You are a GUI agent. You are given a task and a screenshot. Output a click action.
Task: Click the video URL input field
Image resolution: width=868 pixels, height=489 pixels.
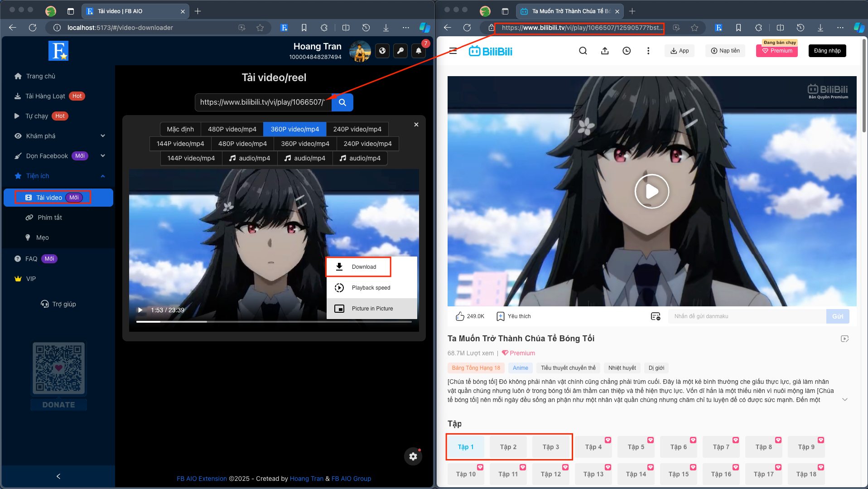[263, 102]
